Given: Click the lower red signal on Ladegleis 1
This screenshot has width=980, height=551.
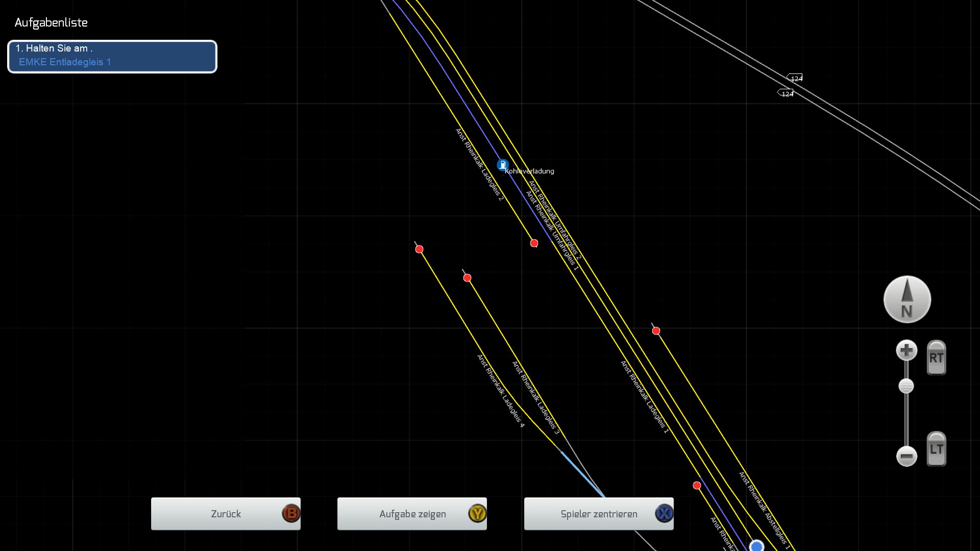Looking at the screenshot, I should pos(697,486).
